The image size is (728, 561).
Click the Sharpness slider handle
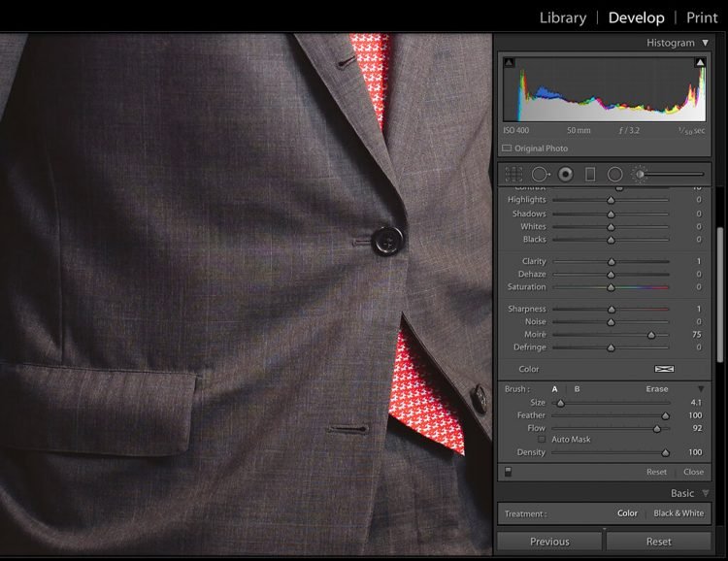(612, 310)
